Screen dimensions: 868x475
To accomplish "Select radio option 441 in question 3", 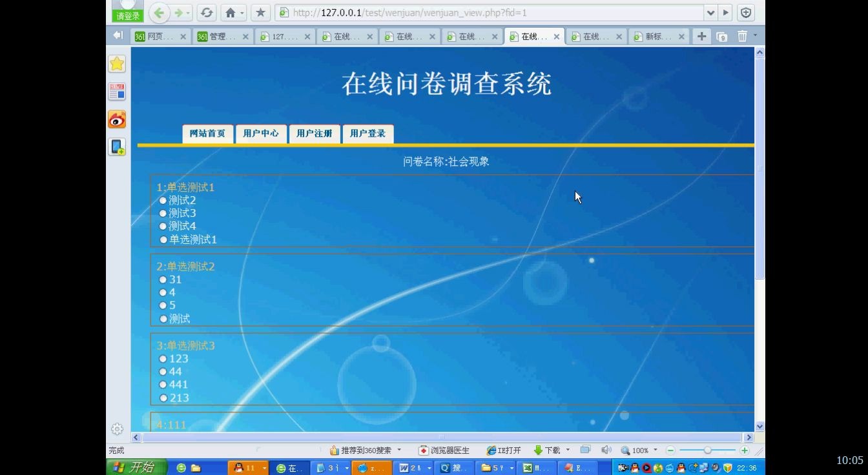I will coord(163,385).
